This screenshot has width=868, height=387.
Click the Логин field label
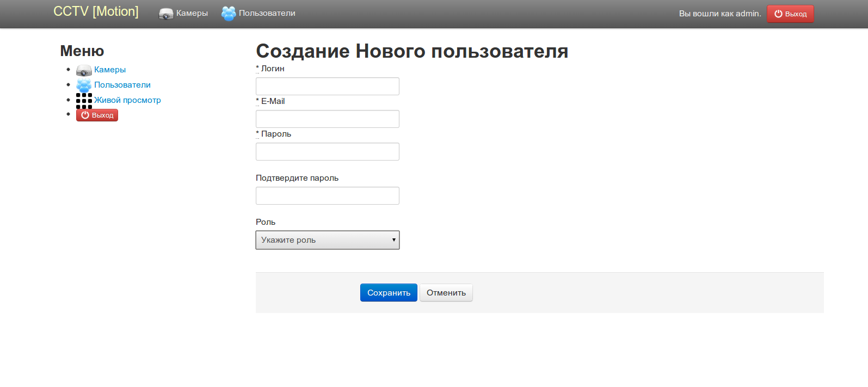(270, 69)
